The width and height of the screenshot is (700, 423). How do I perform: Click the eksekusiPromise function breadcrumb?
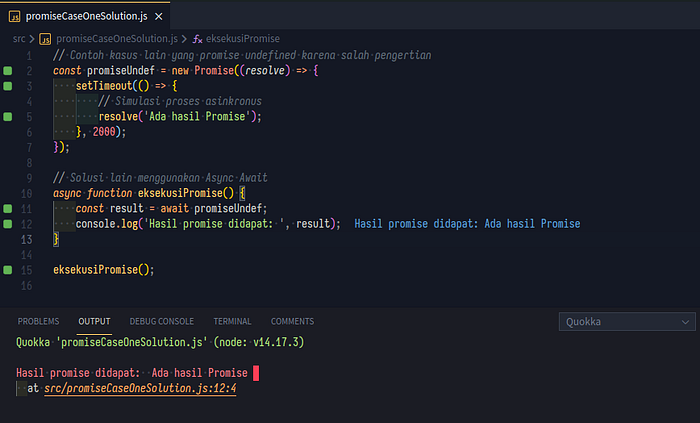[243, 39]
